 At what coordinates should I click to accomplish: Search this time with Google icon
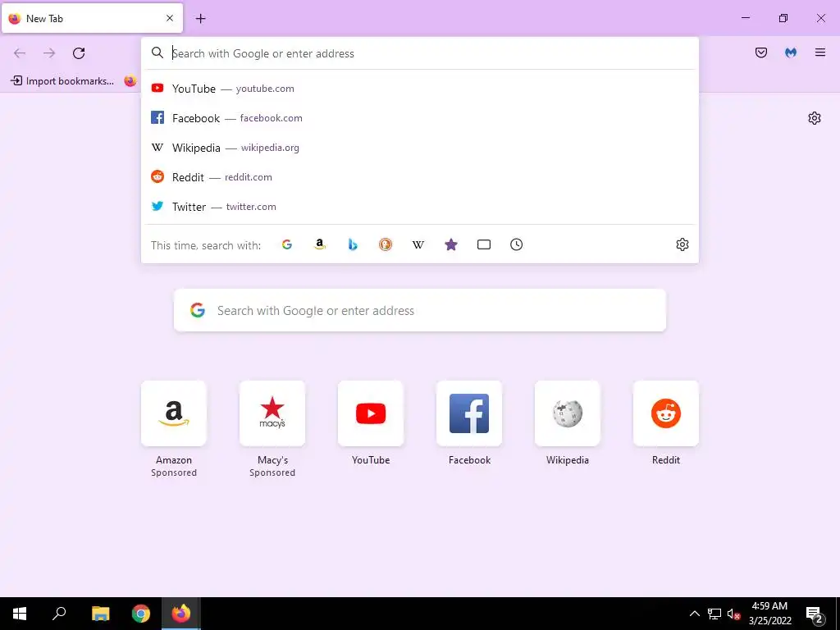[x=287, y=244]
